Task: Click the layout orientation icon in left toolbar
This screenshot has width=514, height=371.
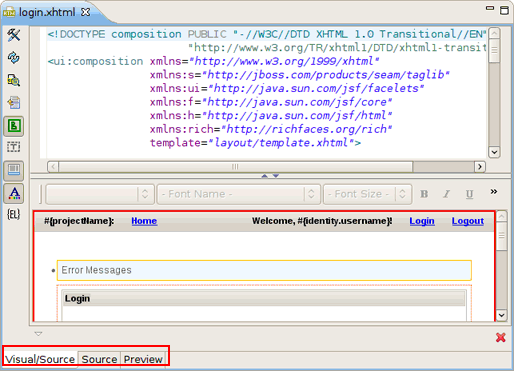Action: coord(14,103)
